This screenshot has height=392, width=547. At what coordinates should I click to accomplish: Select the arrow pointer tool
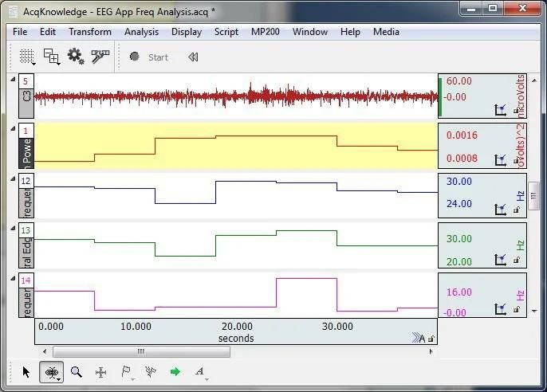pyautogui.click(x=26, y=371)
